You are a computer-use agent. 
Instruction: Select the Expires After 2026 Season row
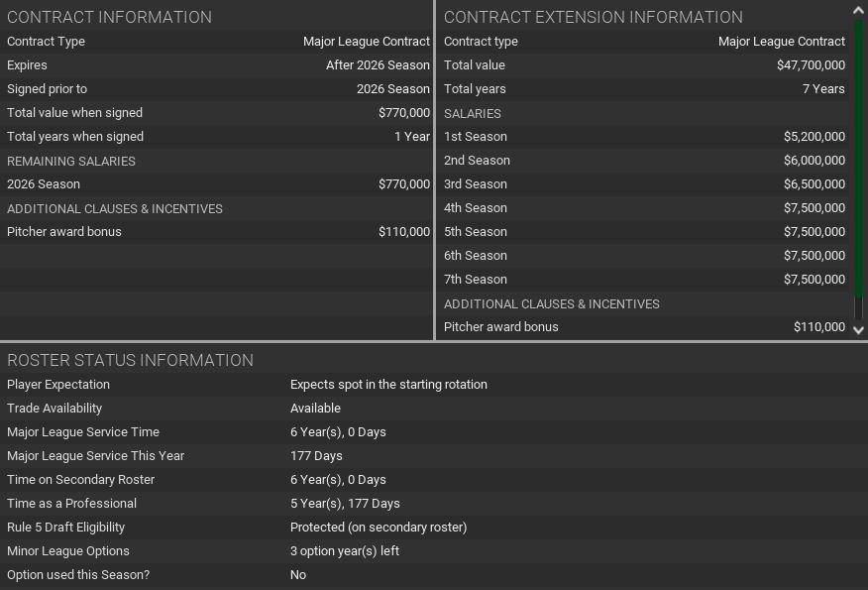pos(218,65)
